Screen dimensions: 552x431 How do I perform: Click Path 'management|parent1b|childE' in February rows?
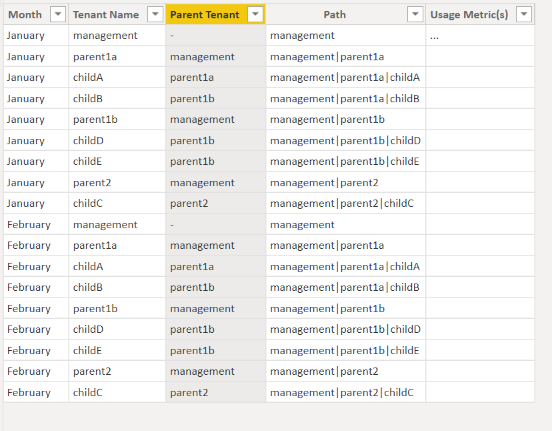(x=345, y=350)
